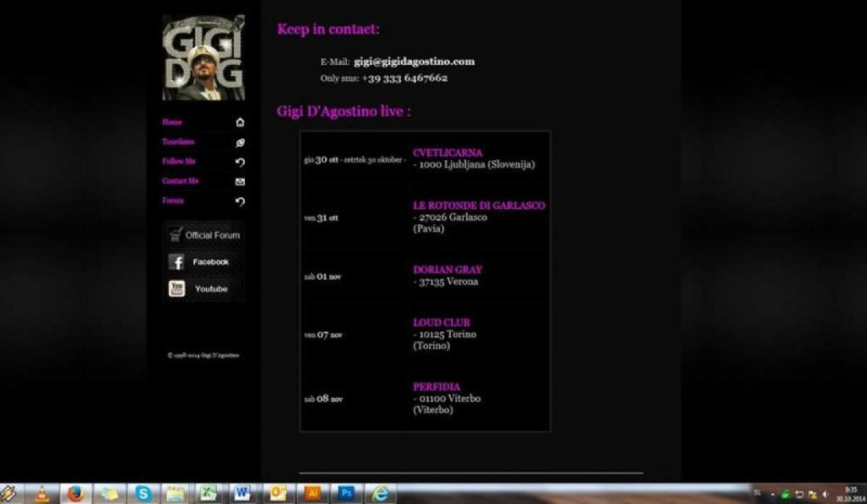The height and width of the screenshot is (504, 867).
Task: Open the Contact Me link
Action: [x=180, y=181]
